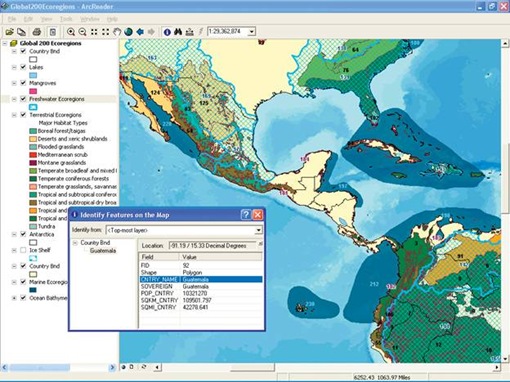
Task: Uncheck Country Bnd layer listed above Lakes
Action: [x=23, y=51]
